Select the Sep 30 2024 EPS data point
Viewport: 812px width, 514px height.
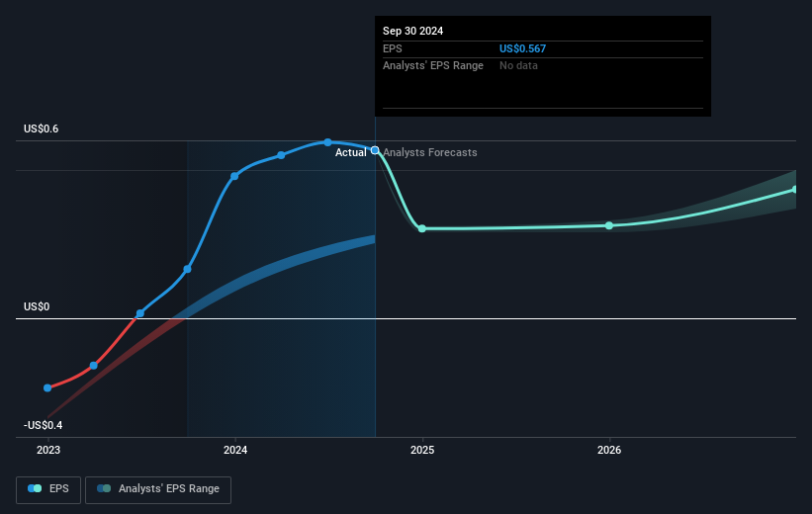click(x=375, y=150)
